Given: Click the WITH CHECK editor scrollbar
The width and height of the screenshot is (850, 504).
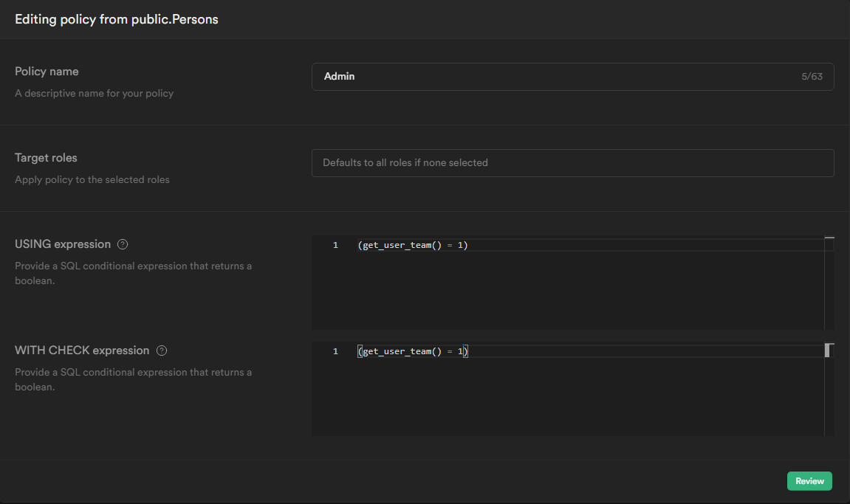Looking at the screenshot, I should (x=829, y=391).
